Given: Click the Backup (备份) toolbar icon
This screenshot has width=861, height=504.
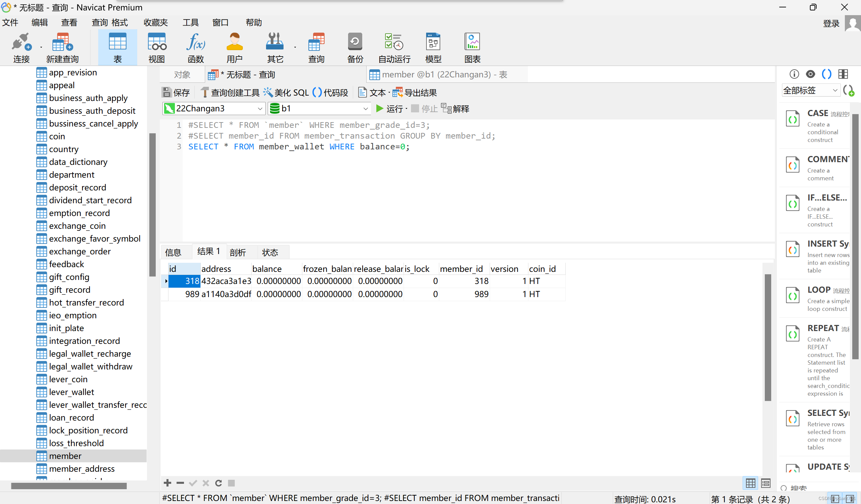Looking at the screenshot, I should coord(354,48).
